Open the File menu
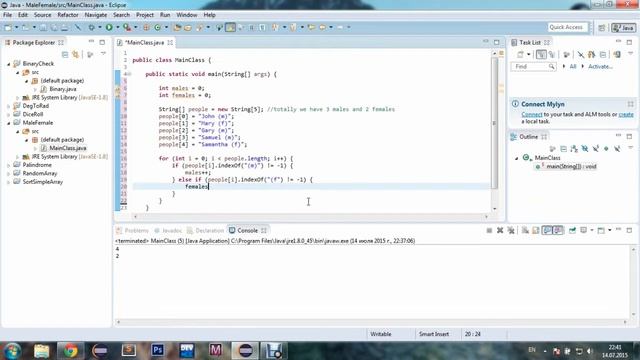Viewport: 640px width, 360px height. click(7, 15)
